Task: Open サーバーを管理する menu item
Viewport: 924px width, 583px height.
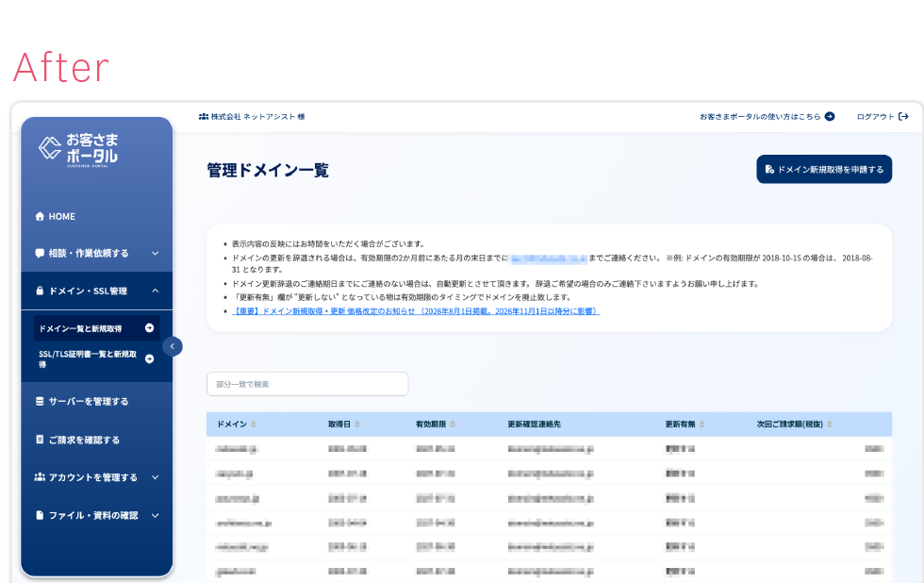Action: 96,402
